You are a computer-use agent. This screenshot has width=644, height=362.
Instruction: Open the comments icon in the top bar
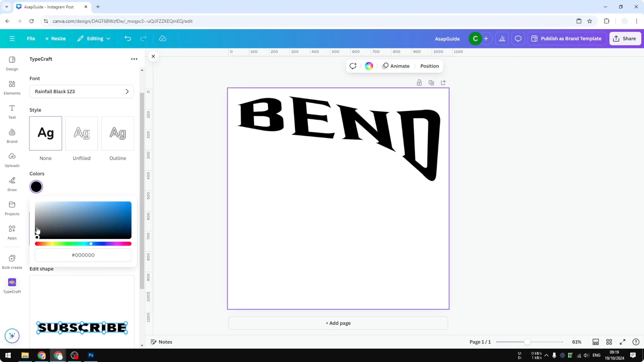518,38
